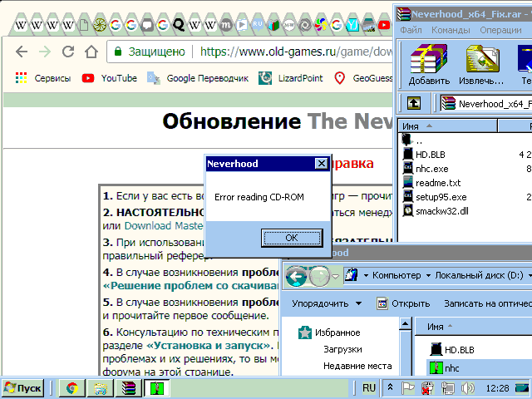Select Избранное in the Explorer sidebar
The width and height of the screenshot is (532, 399).
click(329, 332)
